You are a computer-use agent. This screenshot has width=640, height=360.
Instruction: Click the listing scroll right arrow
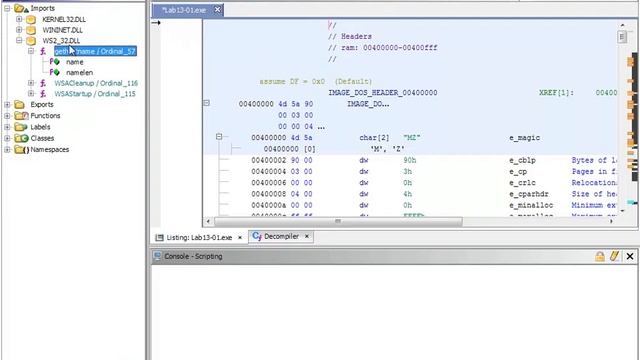[611, 221]
